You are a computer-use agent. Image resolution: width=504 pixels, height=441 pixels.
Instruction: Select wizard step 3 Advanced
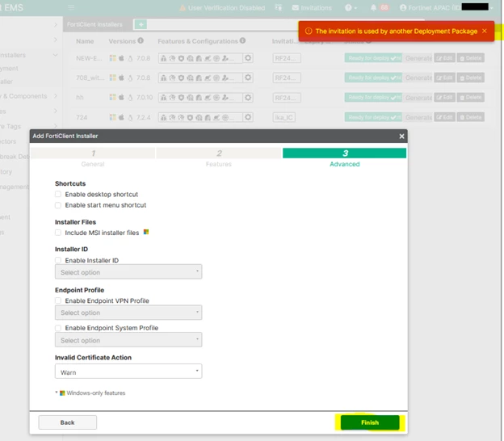[345, 157]
